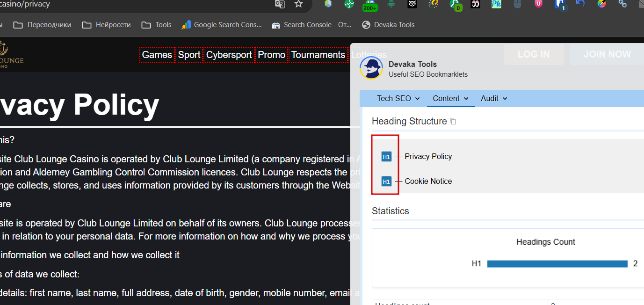The height and width of the screenshot is (305, 644).
Task: Open the magnet extension icon
Action: pos(434,4)
